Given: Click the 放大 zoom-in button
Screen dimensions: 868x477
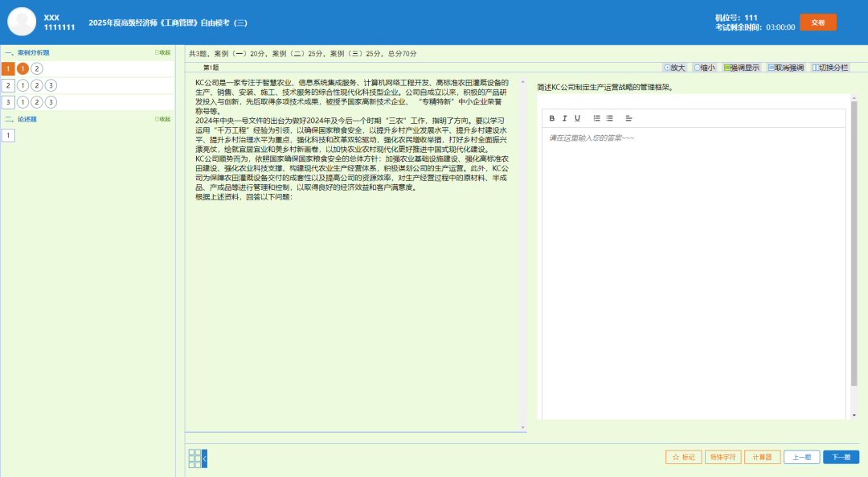Looking at the screenshot, I should click(674, 68).
